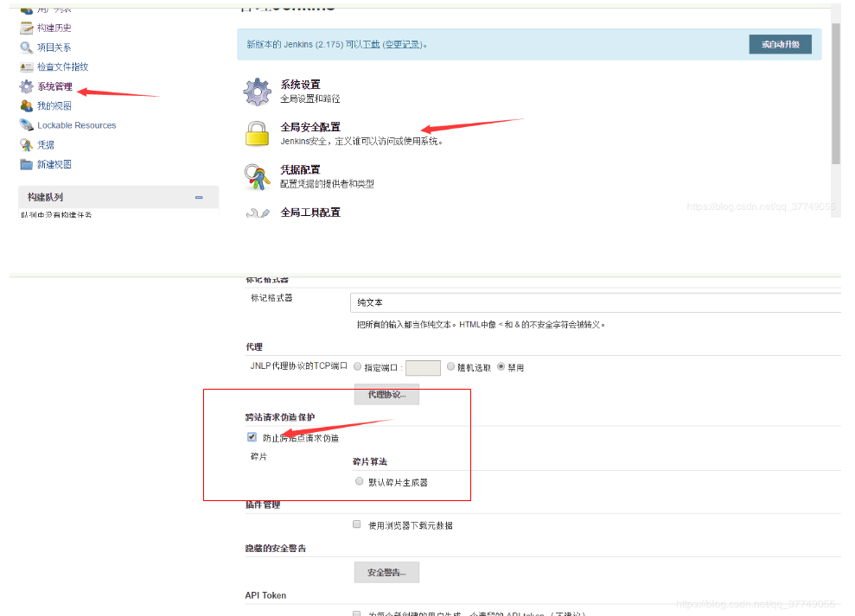Screen dimensions: 855x616
Task: Click the vertical scrollbar of top page
Action: (835, 92)
